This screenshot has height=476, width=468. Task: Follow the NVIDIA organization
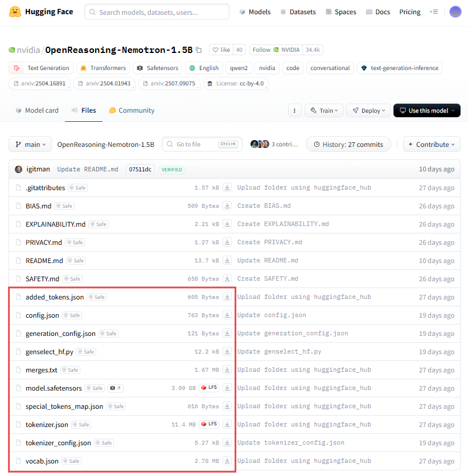coord(276,50)
